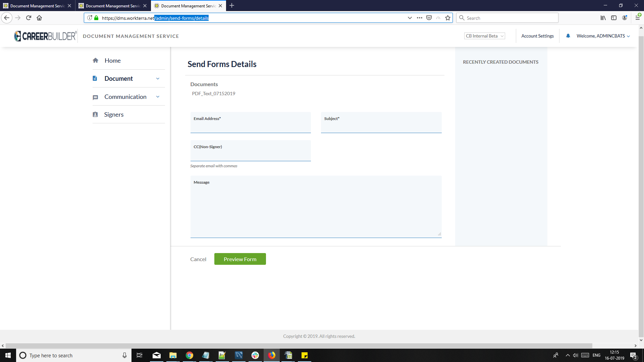The width and height of the screenshot is (644, 362).
Task: Show URL bar history dropdown arrow
Action: point(410,18)
